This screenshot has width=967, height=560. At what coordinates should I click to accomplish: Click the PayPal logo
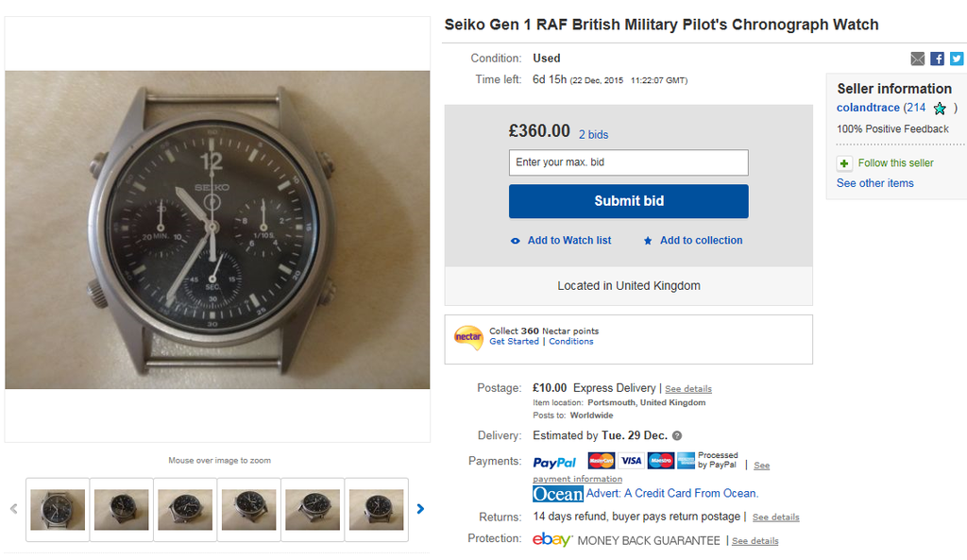coord(554,463)
